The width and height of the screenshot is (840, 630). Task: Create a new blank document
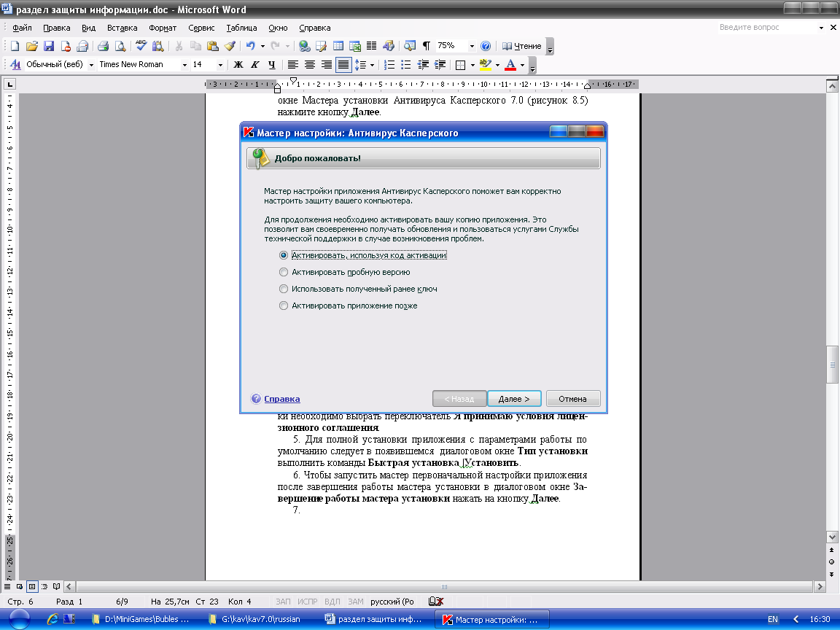(15, 46)
